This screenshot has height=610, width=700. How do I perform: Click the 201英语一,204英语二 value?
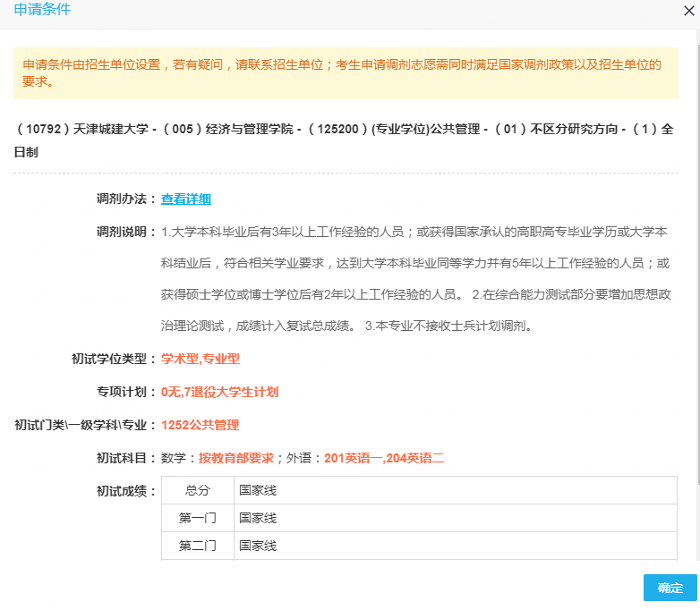(384, 458)
